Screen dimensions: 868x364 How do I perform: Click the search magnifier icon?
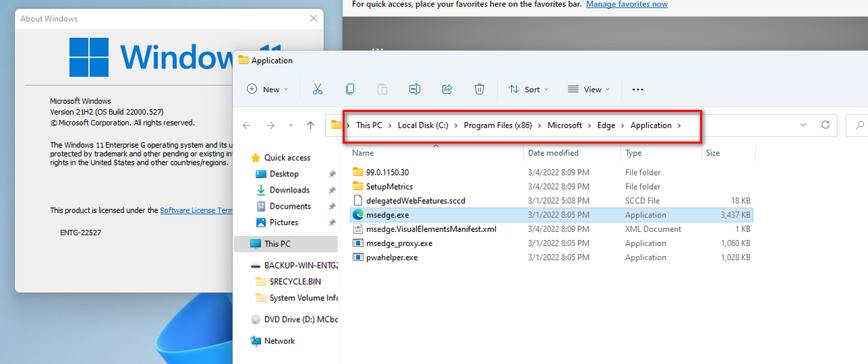[x=860, y=125]
